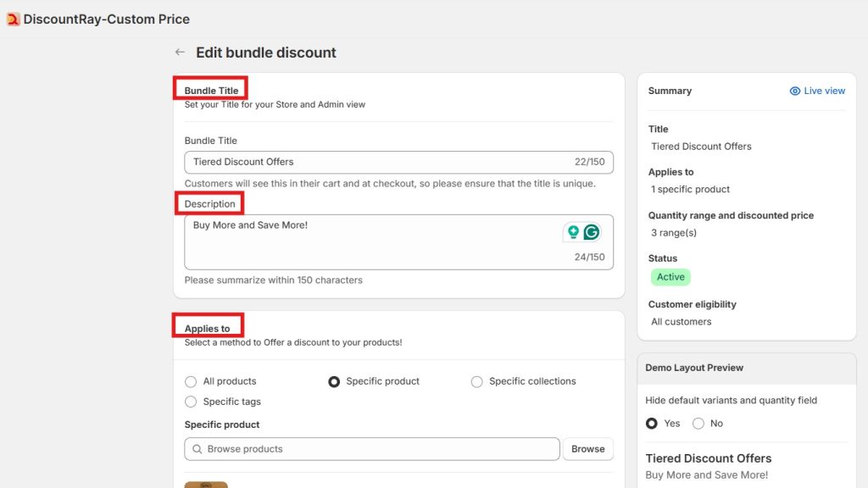Viewport: 868px width, 488px height.
Task: Select the All products radio button
Action: pos(191,381)
